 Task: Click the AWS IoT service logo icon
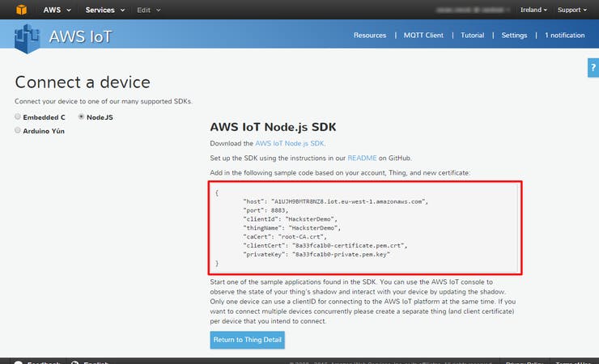tap(28, 37)
